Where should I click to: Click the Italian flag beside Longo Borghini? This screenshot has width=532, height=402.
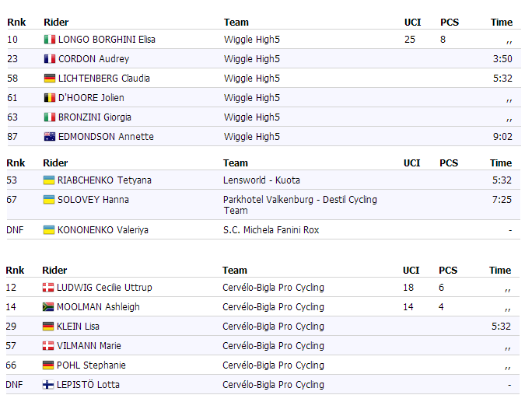(50, 40)
